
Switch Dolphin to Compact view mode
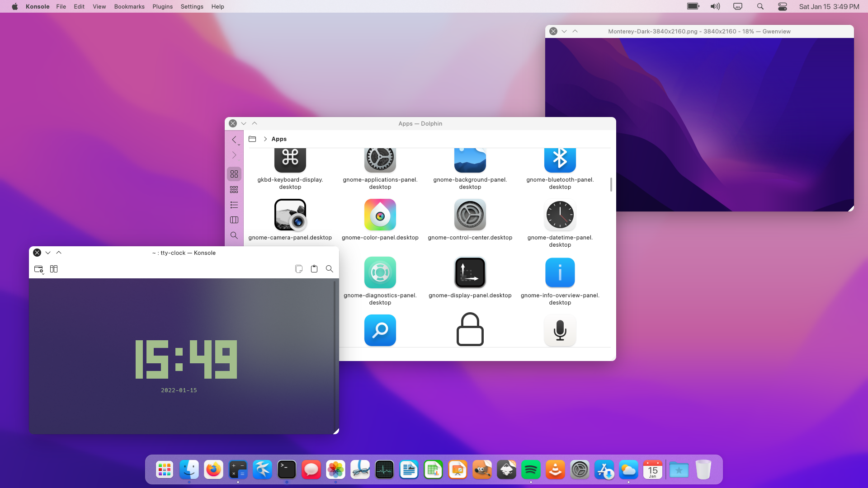(x=234, y=189)
